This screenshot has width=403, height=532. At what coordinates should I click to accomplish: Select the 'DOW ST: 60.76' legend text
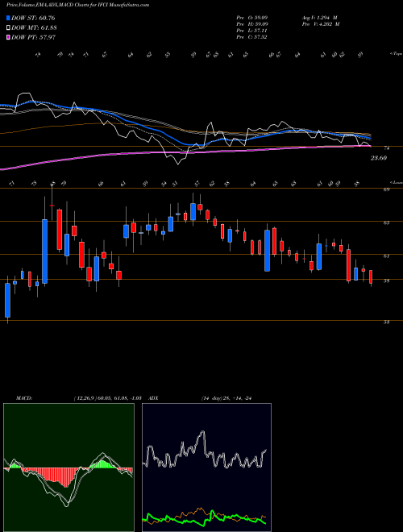click(x=33, y=18)
